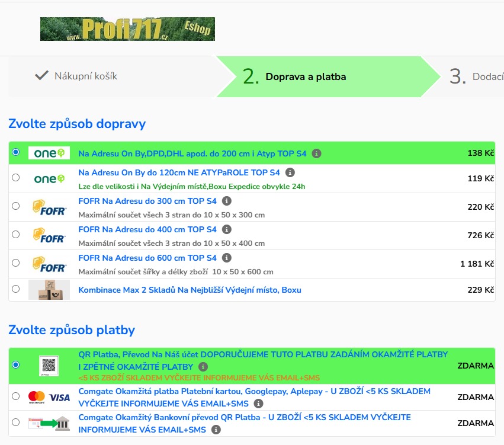Click the Mastercard VISA logo icon
This screenshot has width=504, height=445.
[49, 397]
